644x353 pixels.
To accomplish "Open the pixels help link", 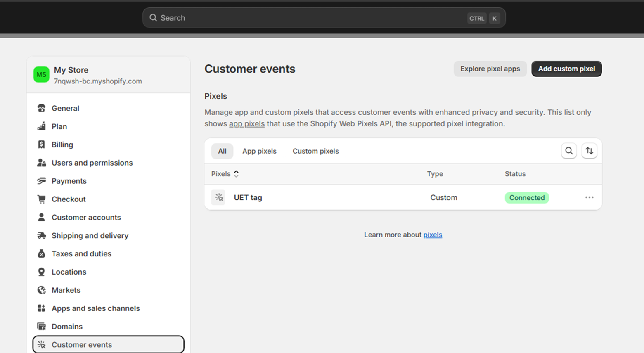I will [433, 235].
